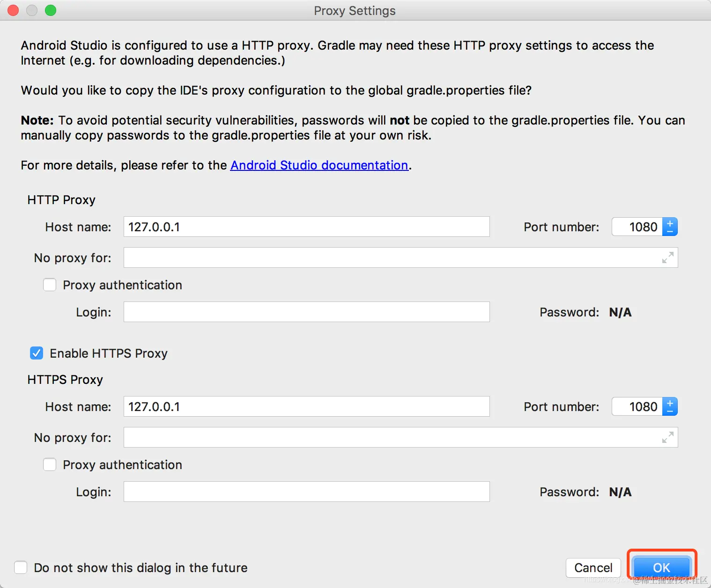Select the HTTPS proxy Host name field
This screenshot has height=588, width=711.
click(x=306, y=406)
